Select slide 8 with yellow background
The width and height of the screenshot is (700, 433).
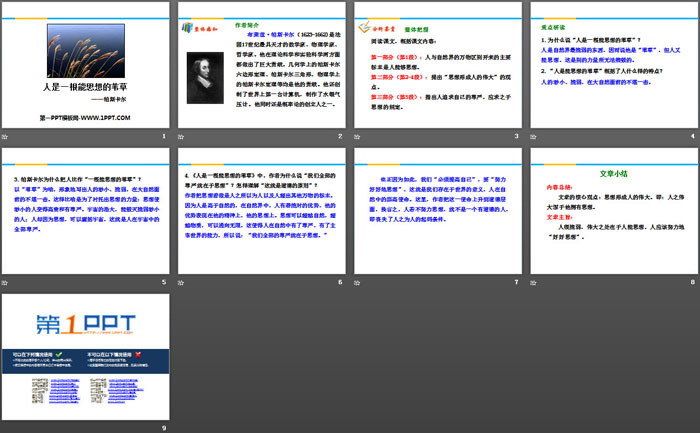click(609, 209)
